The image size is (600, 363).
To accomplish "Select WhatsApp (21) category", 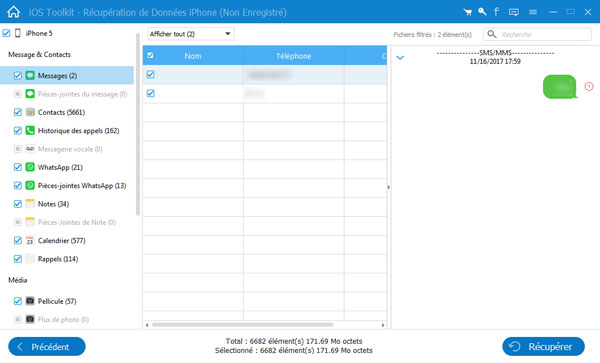I will pyautogui.click(x=60, y=168).
